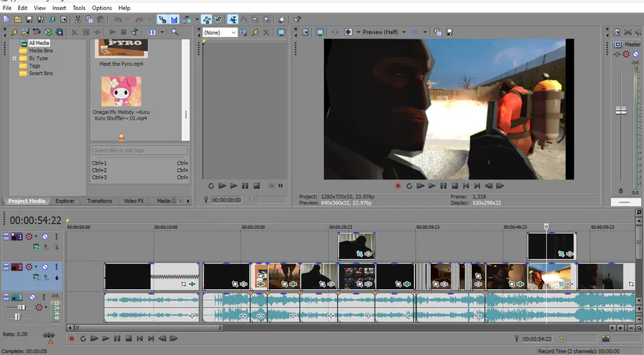Pause playback in preview transport
This screenshot has width=644, height=355.
[443, 185]
